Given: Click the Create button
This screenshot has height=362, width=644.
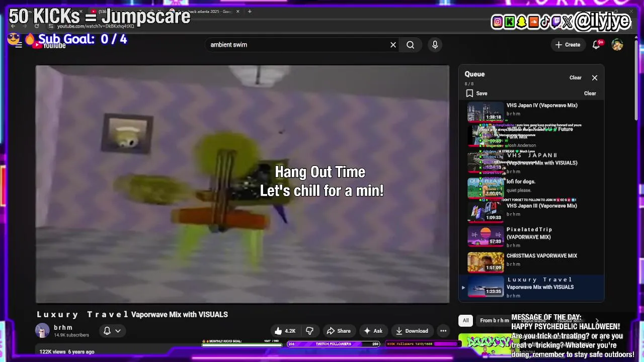Looking at the screenshot, I should point(568,45).
